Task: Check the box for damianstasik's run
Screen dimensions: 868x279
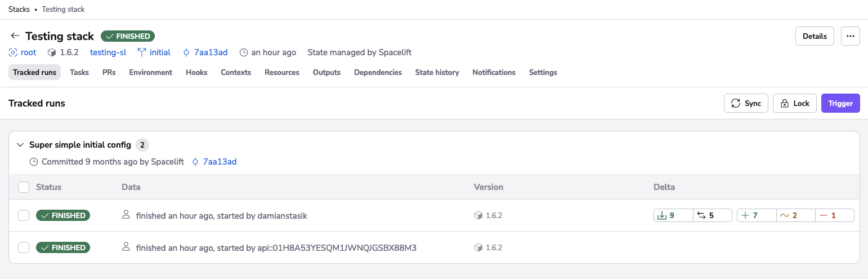Action: (24, 215)
